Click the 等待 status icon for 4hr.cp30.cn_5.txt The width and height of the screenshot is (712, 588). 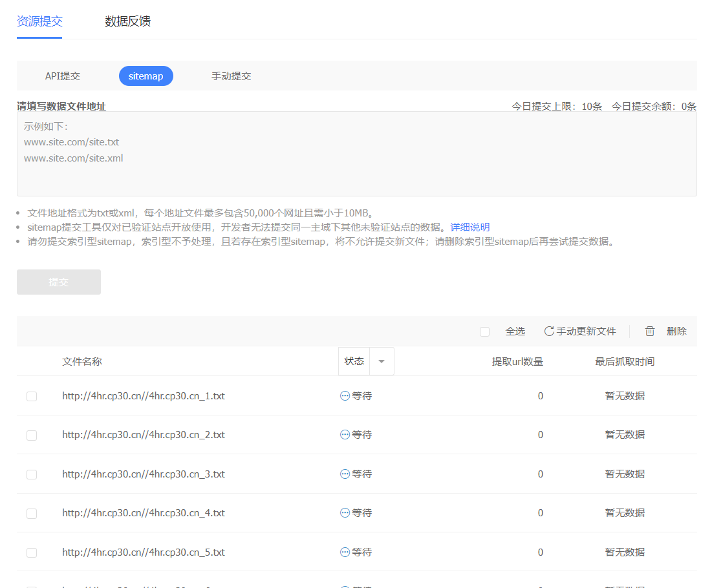[x=344, y=552]
